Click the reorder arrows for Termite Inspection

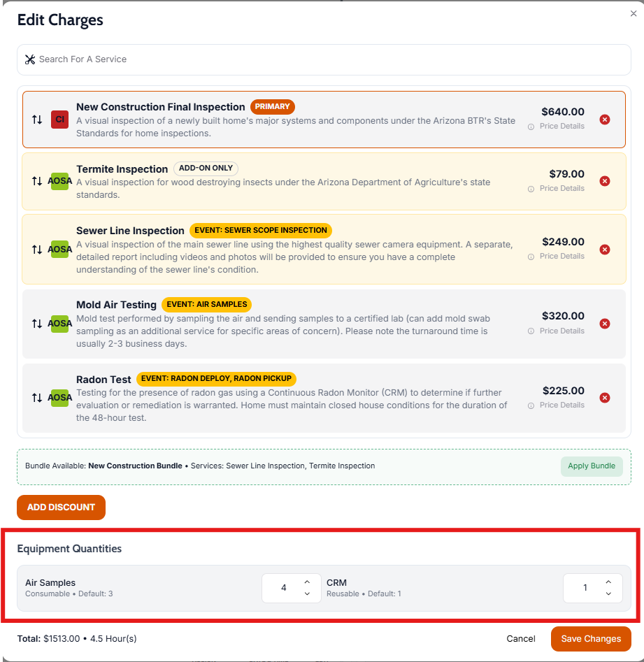37,181
